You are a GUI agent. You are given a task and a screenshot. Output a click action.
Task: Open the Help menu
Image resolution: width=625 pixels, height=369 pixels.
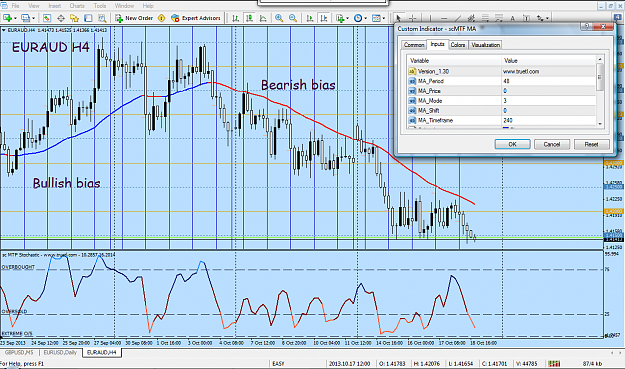[148, 6]
